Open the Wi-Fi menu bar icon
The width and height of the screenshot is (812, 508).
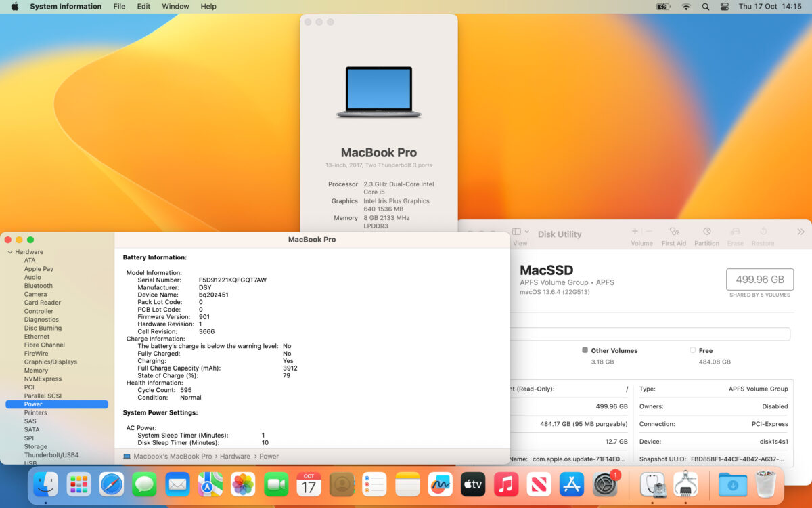point(686,6)
